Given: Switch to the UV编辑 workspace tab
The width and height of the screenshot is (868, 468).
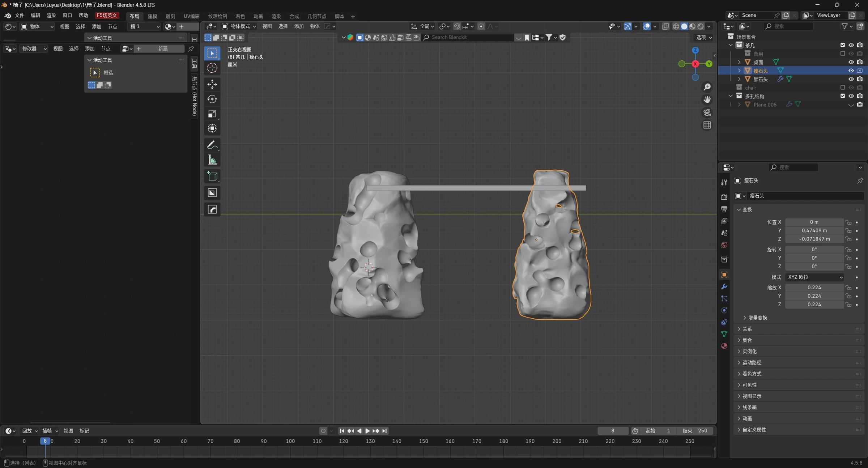Looking at the screenshot, I should click(191, 16).
